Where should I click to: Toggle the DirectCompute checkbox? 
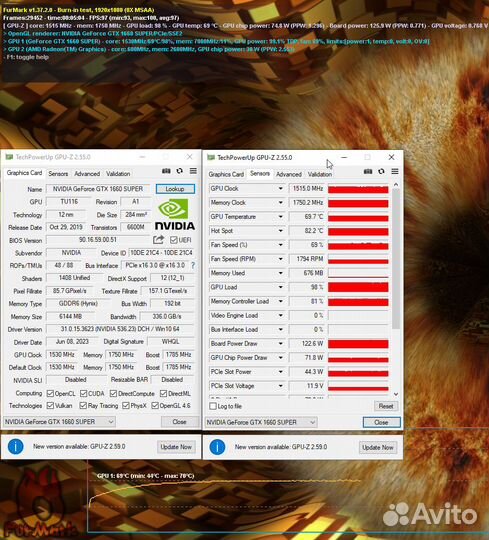pos(113,393)
